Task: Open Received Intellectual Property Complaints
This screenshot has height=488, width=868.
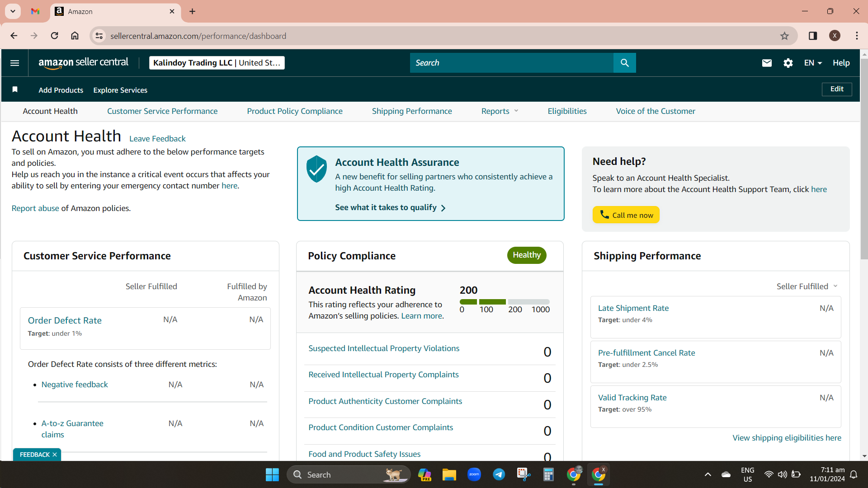Action: point(383,375)
